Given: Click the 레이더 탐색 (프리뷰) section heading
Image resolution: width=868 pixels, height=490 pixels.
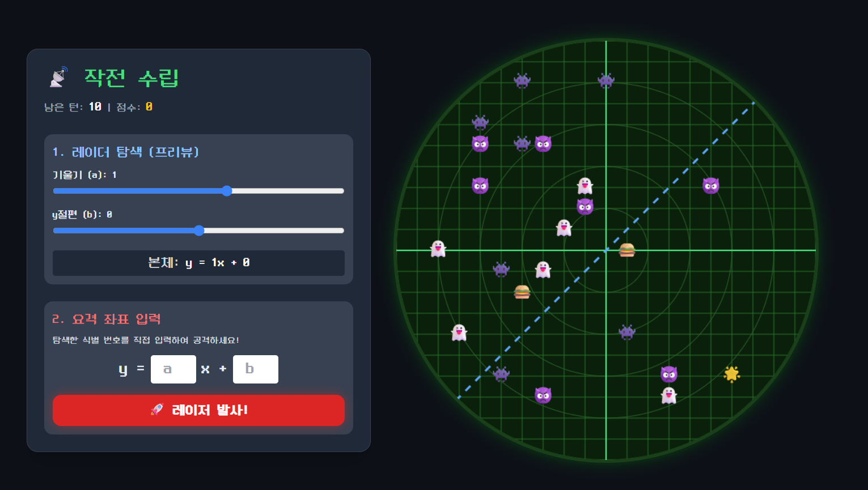Looking at the screenshot, I should click(126, 152).
